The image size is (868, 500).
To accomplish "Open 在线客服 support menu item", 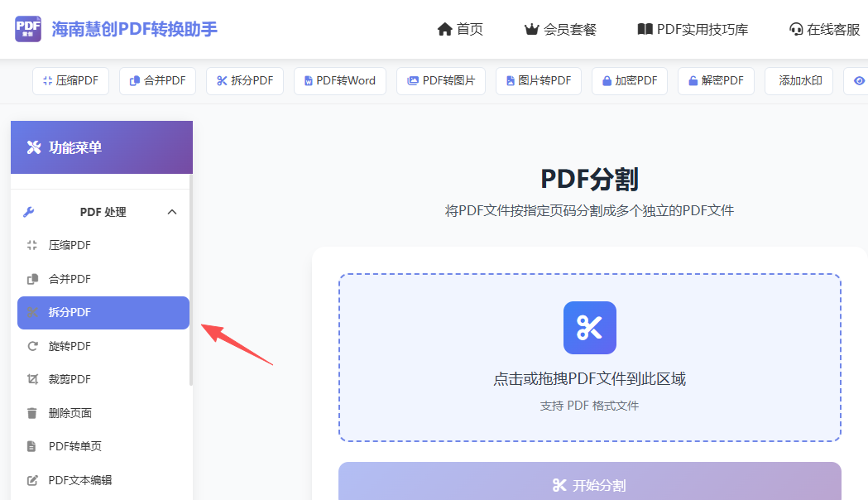I will (x=825, y=29).
